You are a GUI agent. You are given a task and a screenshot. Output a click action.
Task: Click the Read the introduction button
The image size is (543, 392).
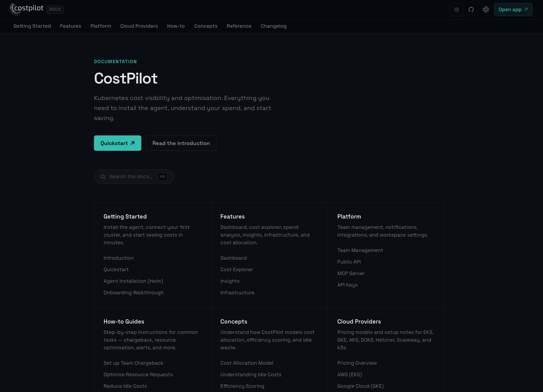point(181,143)
